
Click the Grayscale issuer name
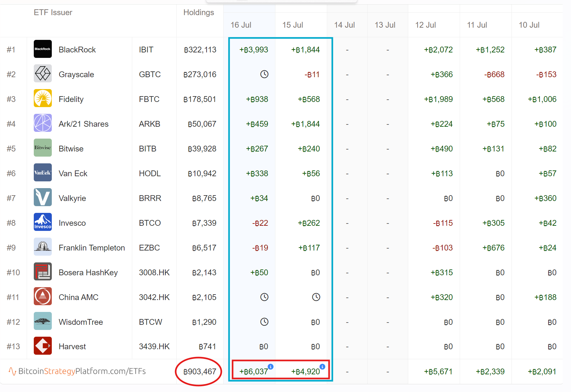coord(76,75)
